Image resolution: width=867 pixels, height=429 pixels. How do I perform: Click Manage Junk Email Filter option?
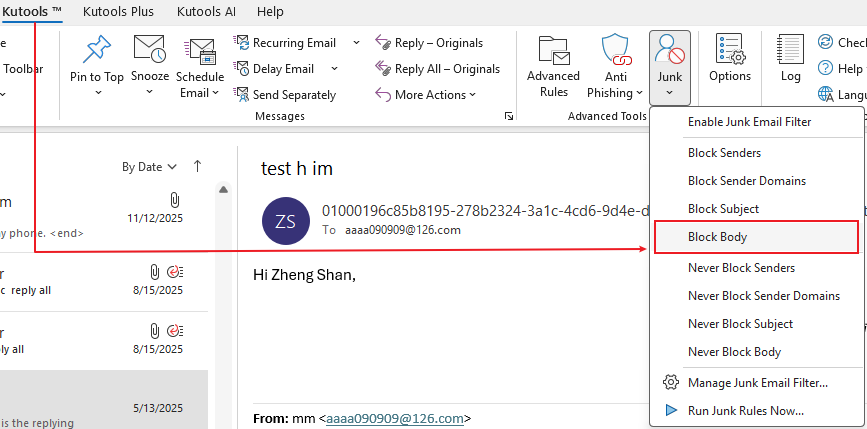coord(757,383)
